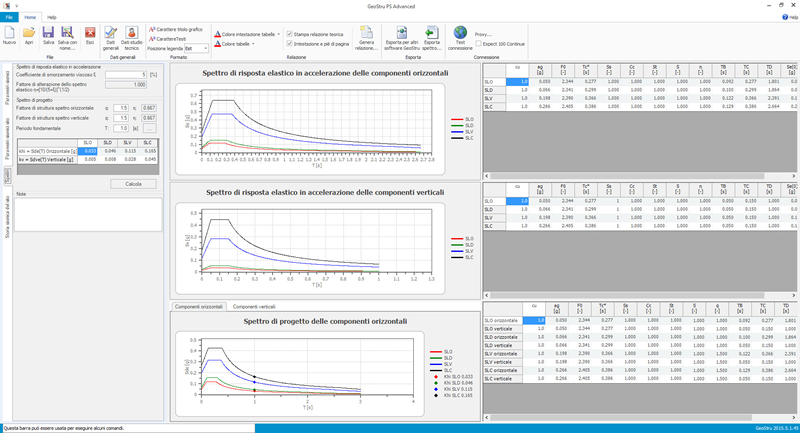Expand Colore intestazione tabelle dropdown
The width and height of the screenshot is (800, 433).
point(277,33)
